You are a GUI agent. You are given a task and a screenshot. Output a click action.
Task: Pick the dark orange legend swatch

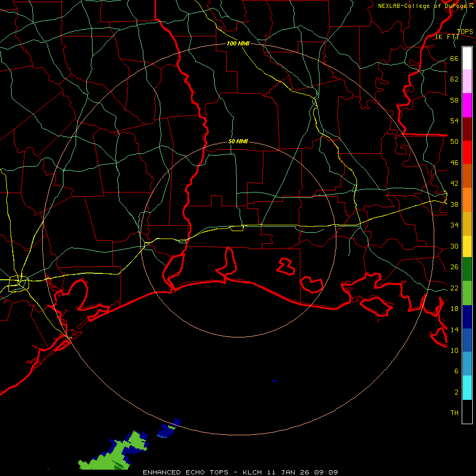pos(467,176)
